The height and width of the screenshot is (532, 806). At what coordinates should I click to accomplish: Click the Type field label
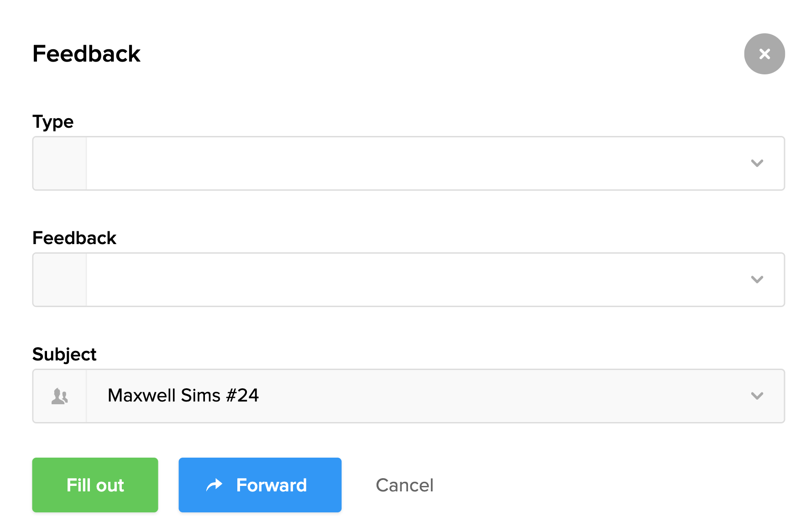53,122
